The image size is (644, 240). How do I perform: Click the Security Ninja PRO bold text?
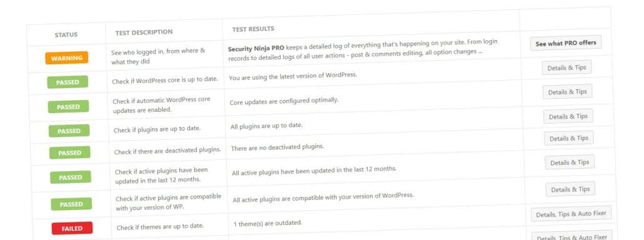click(x=256, y=48)
